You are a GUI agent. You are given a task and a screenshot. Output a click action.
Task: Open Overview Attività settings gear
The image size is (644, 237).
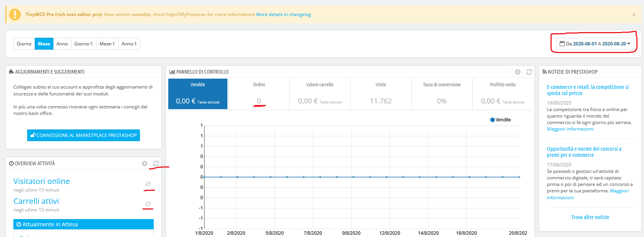point(145,163)
